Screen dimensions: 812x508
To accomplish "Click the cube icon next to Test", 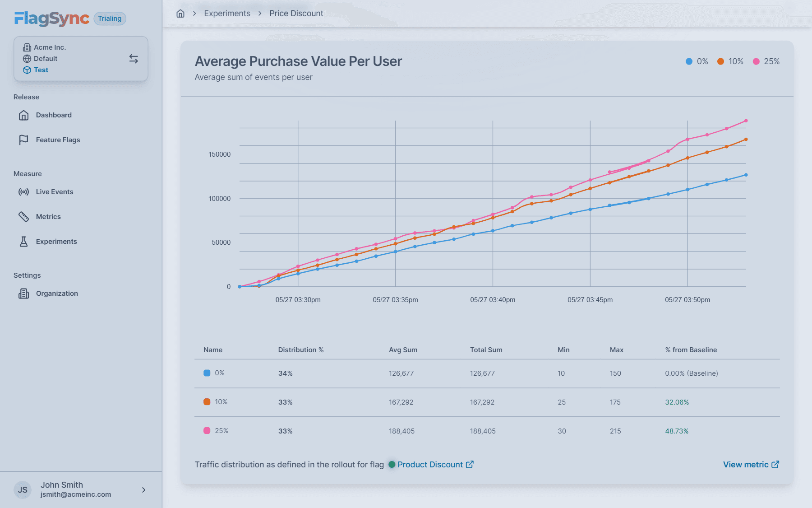I will click(27, 70).
